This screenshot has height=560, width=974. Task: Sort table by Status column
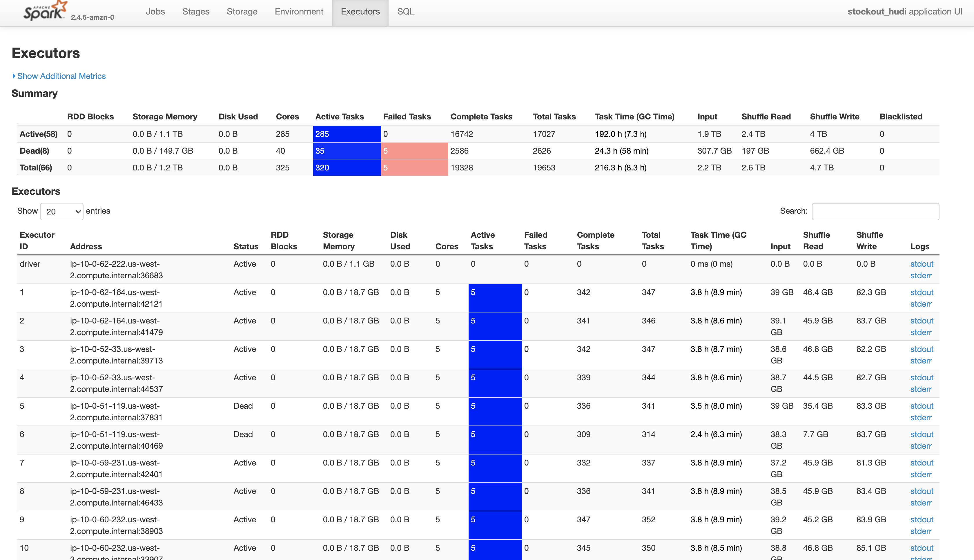245,247
